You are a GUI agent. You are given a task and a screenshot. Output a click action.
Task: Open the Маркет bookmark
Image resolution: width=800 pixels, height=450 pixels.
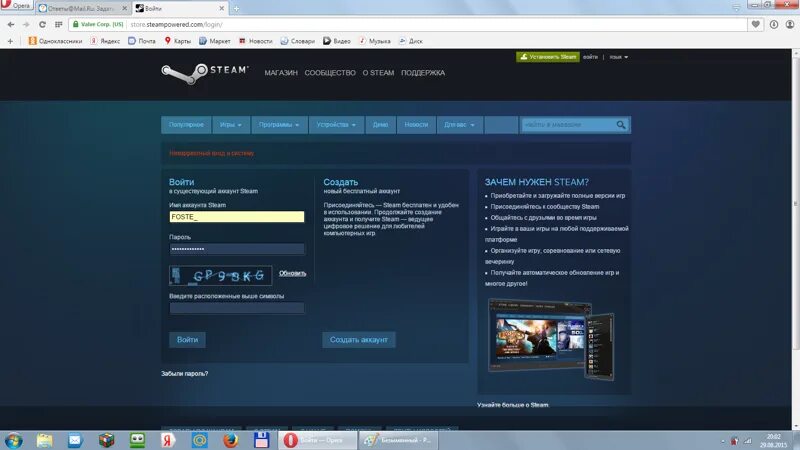click(x=215, y=41)
